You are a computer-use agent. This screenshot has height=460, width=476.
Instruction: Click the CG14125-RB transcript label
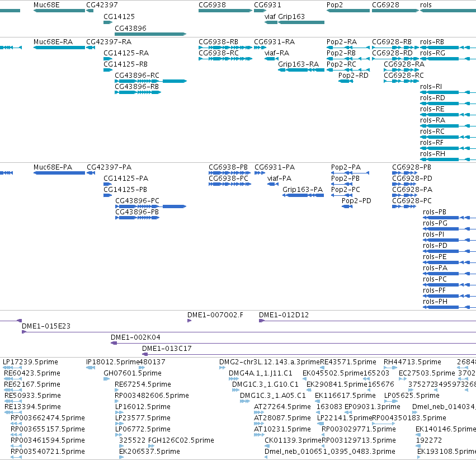(126, 64)
